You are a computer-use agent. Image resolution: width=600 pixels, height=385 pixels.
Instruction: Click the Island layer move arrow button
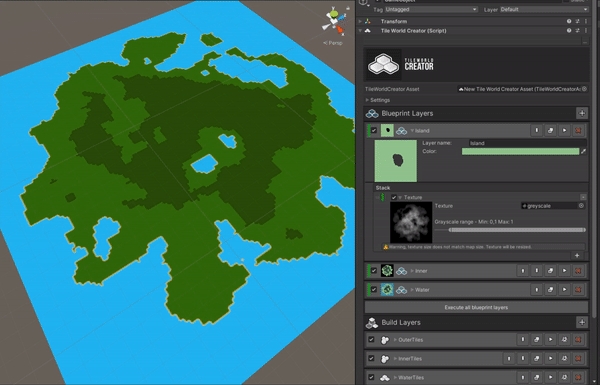pyautogui.click(x=536, y=131)
